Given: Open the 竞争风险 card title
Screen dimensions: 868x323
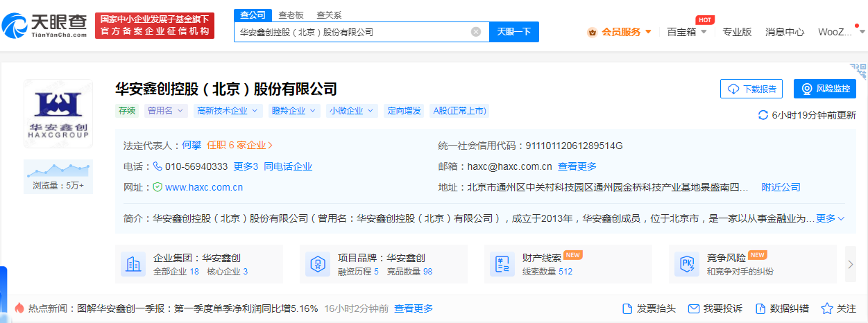Looking at the screenshot, I should coord(726,257).
